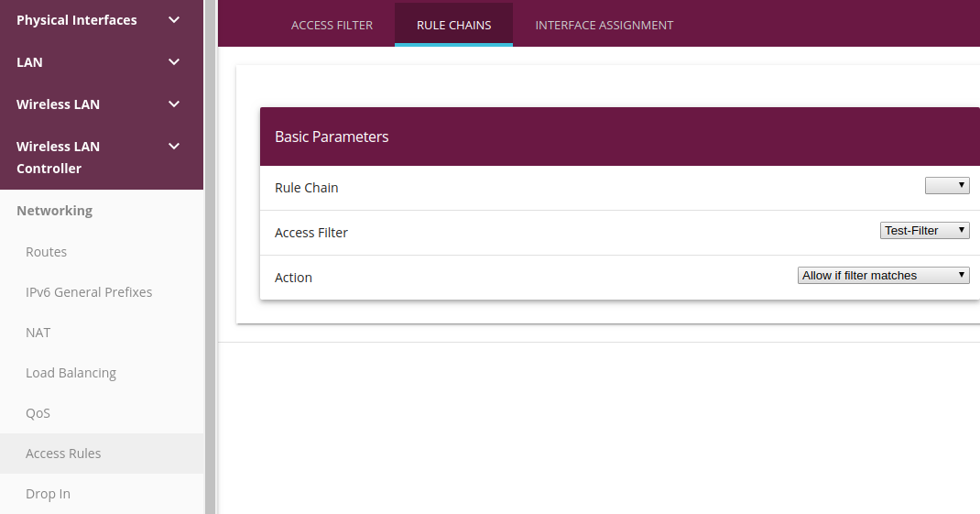
Task: Open the Action dropdown
Action: click(883, 276)
